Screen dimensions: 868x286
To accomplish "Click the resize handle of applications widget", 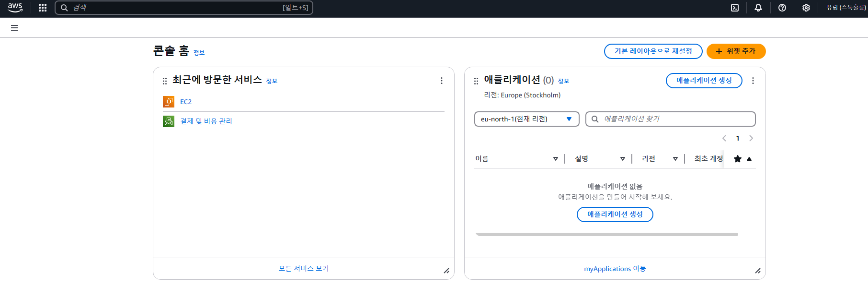I will (x=758, y=271).
